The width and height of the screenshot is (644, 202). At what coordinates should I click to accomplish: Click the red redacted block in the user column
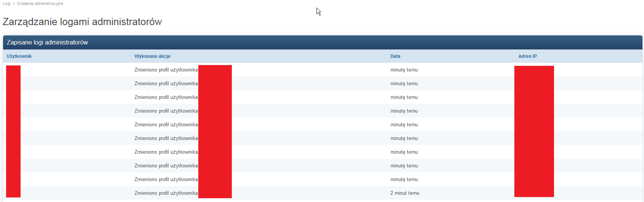point(13,131)
